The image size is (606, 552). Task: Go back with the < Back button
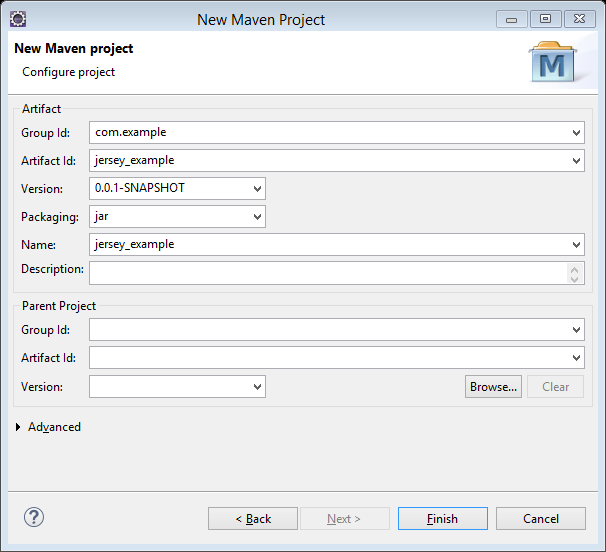[253, 519]
